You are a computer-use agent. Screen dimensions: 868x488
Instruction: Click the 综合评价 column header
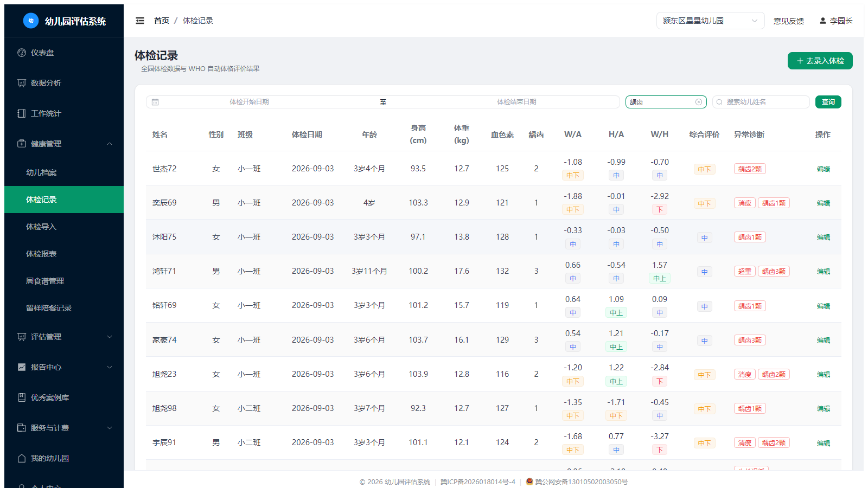[x=704, y=134]
